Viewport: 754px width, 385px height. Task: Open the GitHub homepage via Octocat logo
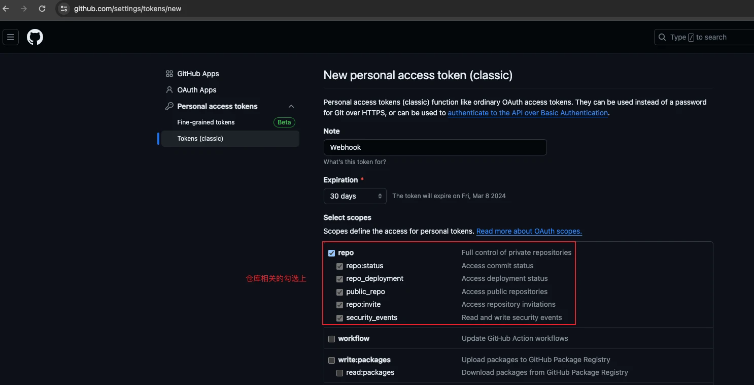35,37
